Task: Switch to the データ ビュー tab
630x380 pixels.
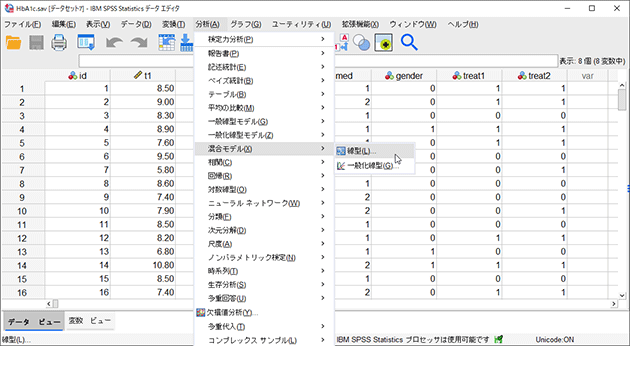Action: coord(34,322)
